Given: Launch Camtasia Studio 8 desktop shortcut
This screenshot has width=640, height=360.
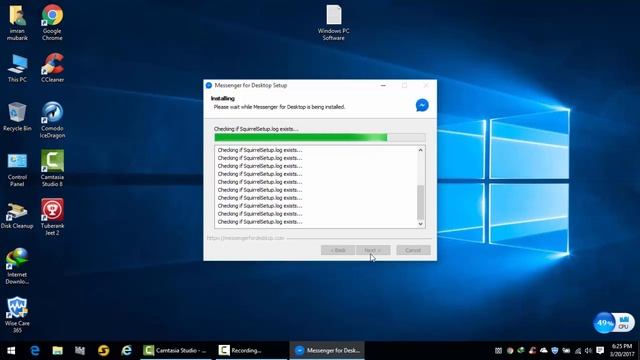Looking at the screenshot, I should coord(52,168).
